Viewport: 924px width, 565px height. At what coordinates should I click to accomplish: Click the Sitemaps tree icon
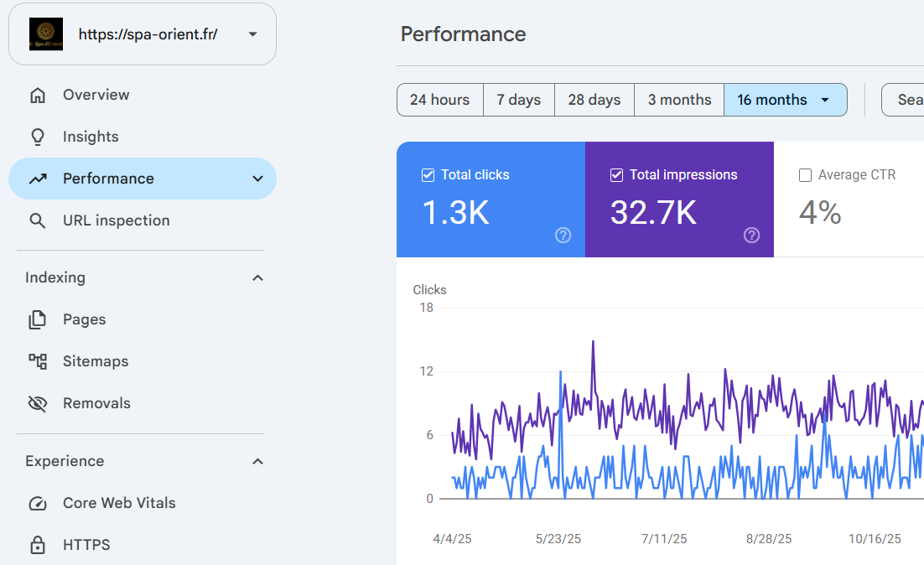coord(38,361)
